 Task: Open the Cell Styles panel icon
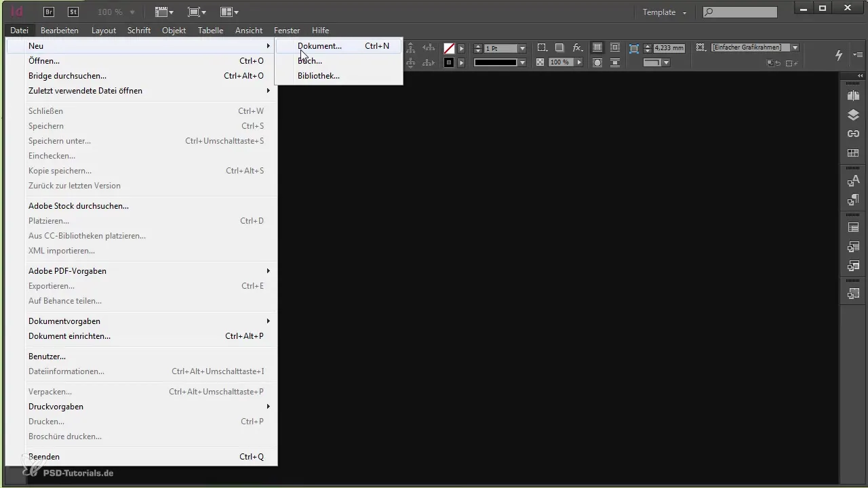[x=853, y=265]
